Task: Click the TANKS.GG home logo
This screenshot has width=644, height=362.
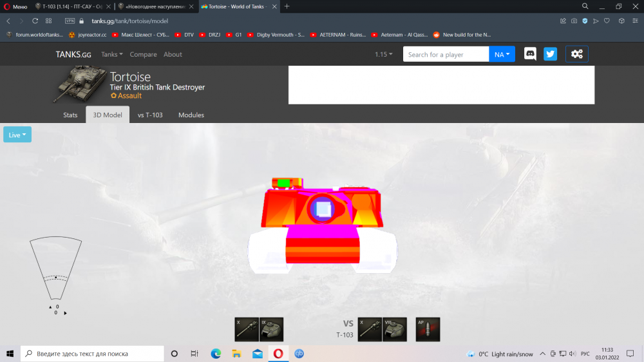Action: click(x=73, y=55)
